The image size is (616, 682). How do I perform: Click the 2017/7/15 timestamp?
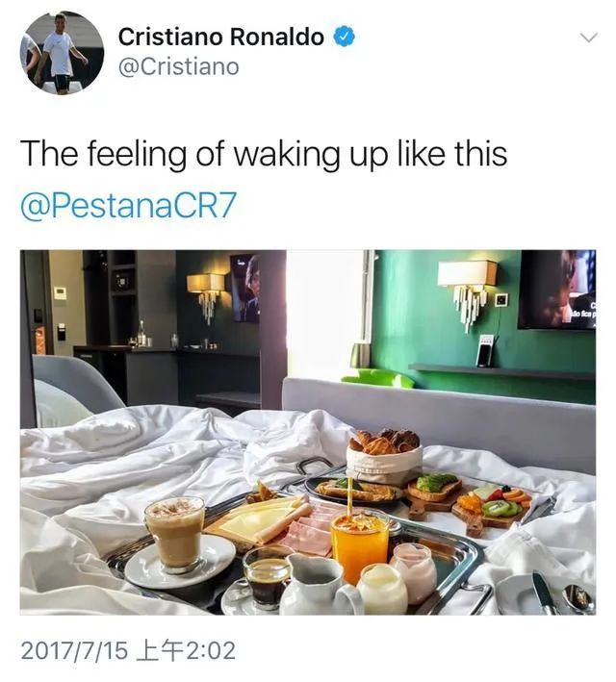129,651
